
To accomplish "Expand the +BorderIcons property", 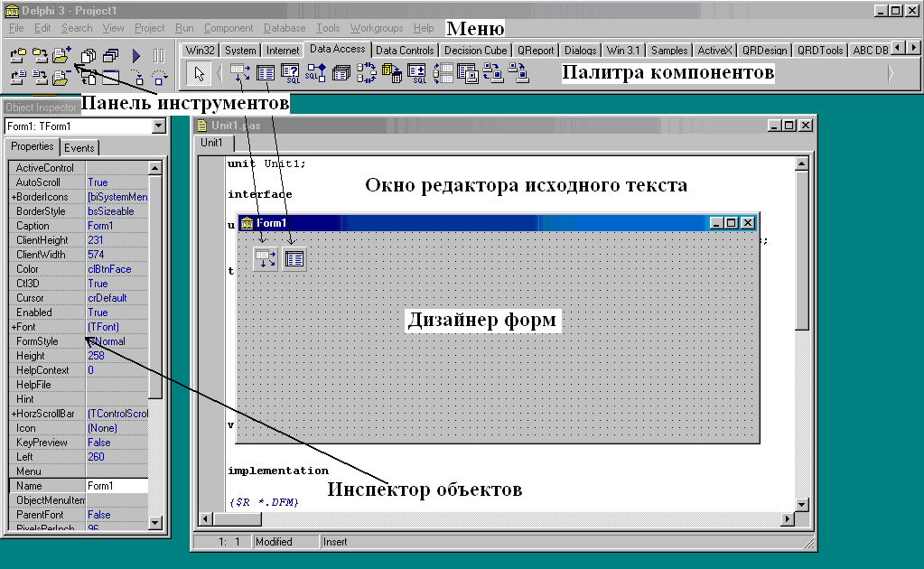I will click(13, 197).
